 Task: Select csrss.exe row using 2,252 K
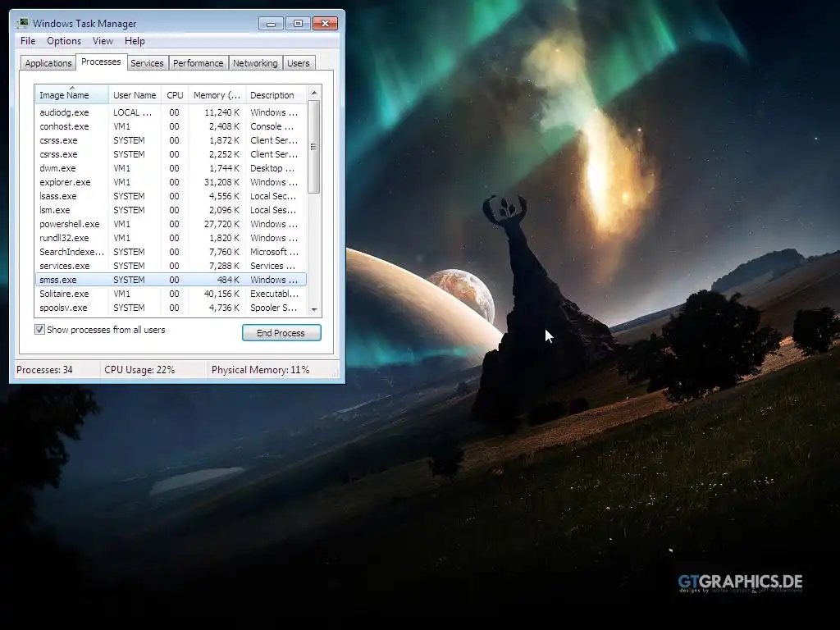(x=171, y=154)
